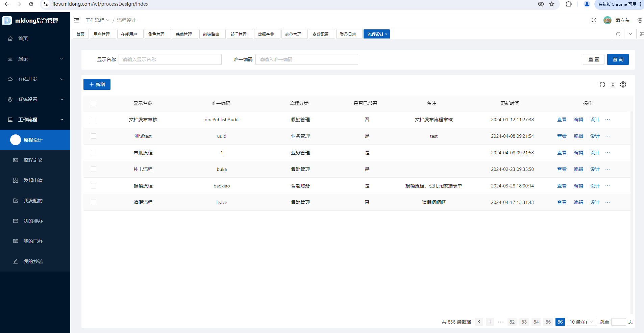Click the 发起申请 sidebar icon
The image size is (644, 333).
coord(16,180)
